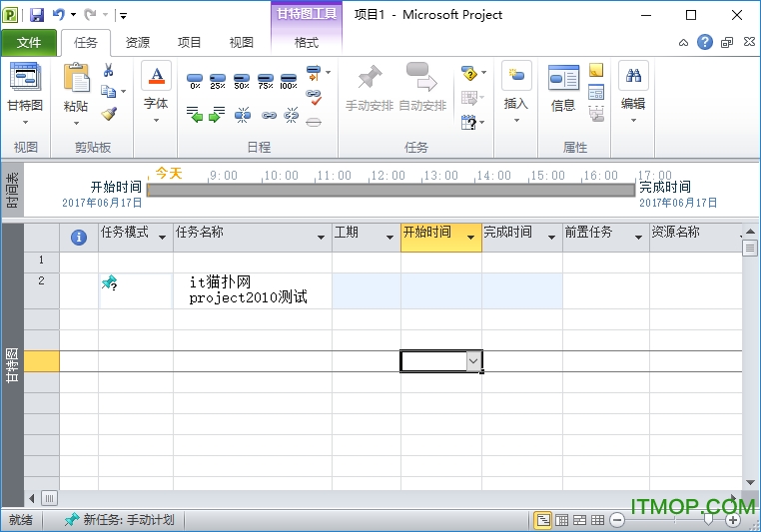
Task: Undo the last action
Action: point(58,15)
